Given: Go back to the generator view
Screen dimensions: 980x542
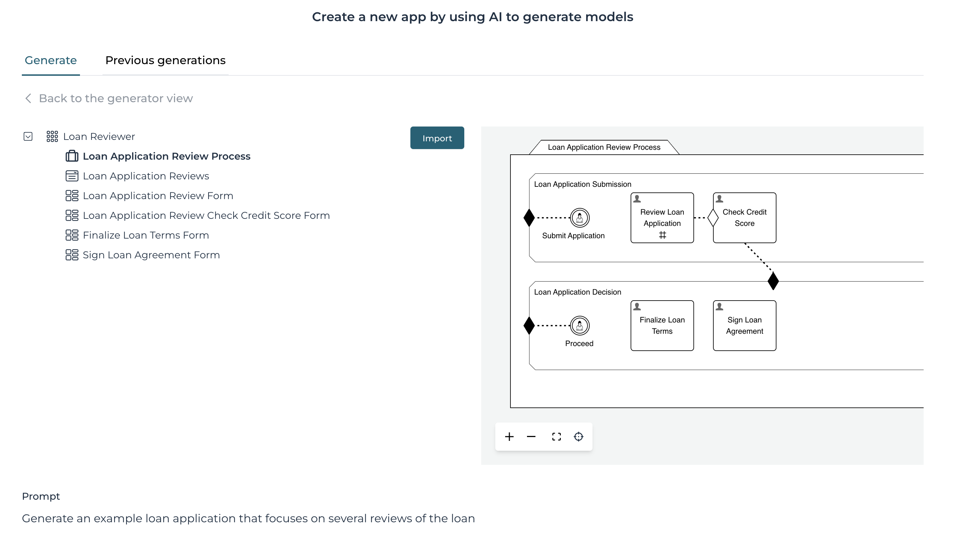Looking at the screenshot, I should coord(116,98).
